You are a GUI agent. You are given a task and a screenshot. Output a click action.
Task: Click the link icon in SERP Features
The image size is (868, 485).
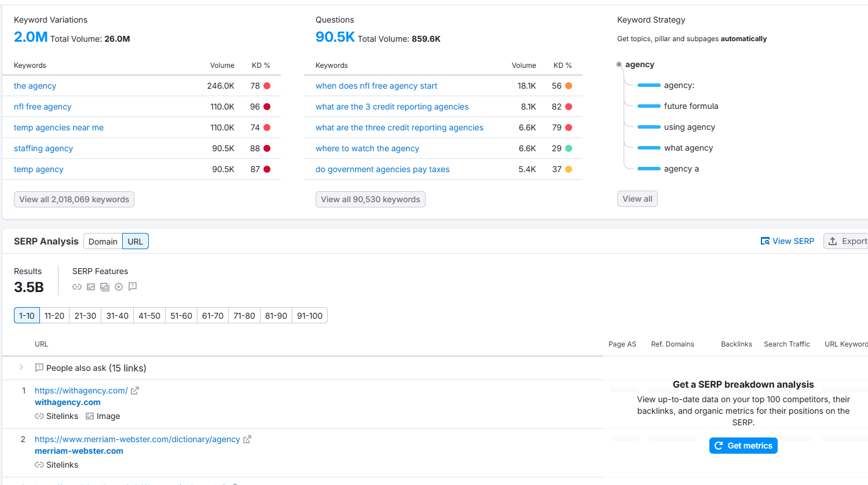click(77, 287)
